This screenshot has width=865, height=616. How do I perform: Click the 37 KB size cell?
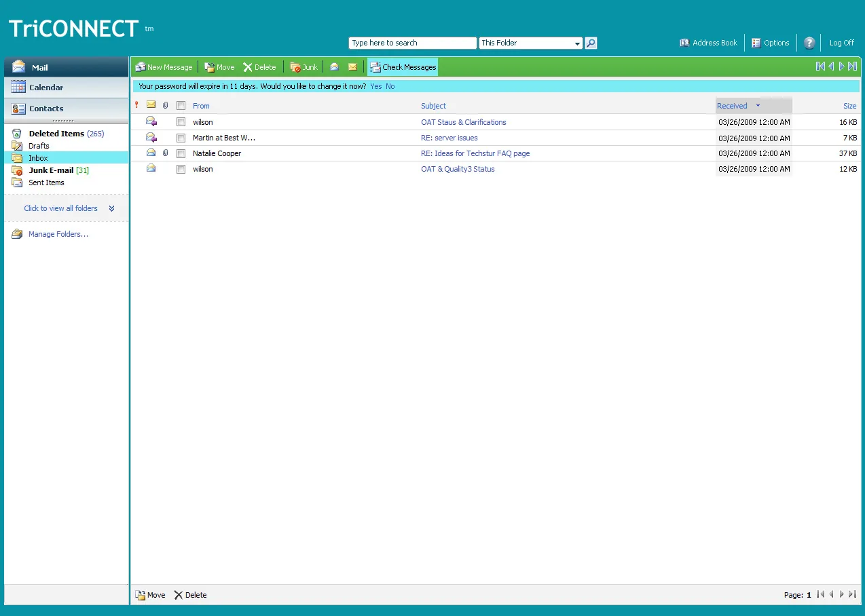tap(848, 153)
